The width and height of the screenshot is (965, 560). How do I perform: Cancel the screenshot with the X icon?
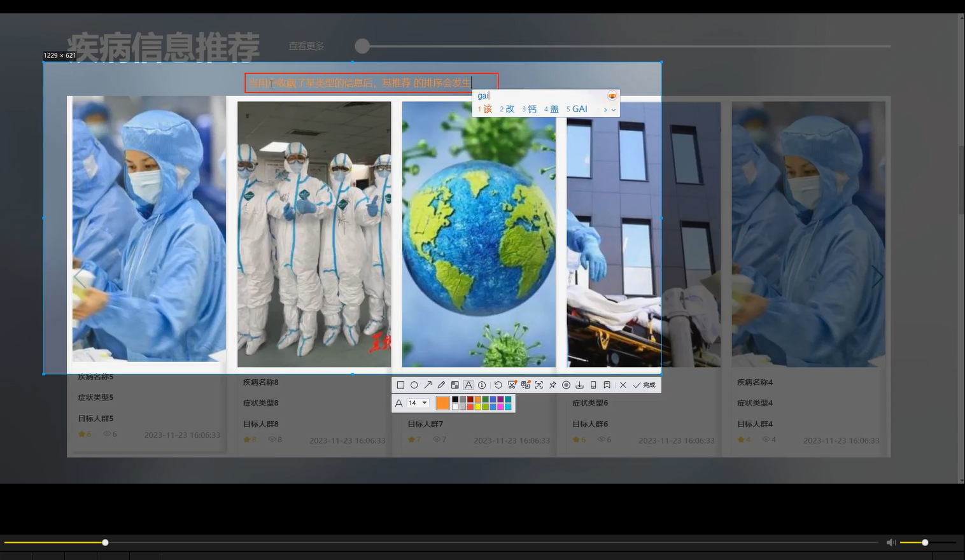[x=623, y=385]
